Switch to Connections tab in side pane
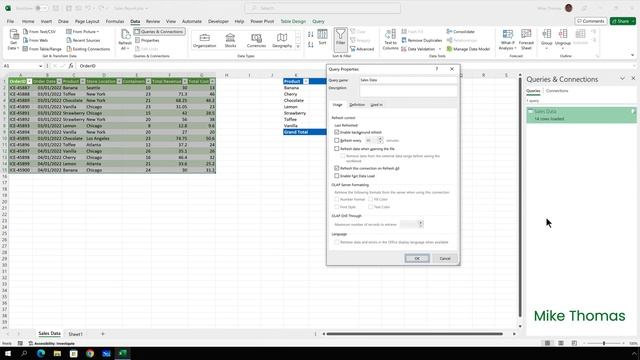 [x=557, y=91]
